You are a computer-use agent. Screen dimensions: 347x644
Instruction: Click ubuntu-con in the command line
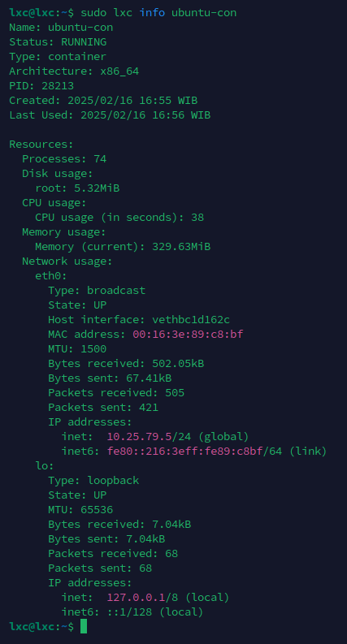point(204,13)
